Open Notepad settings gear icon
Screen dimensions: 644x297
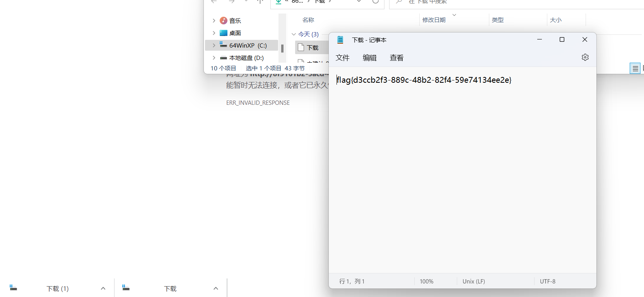[585, 57]
